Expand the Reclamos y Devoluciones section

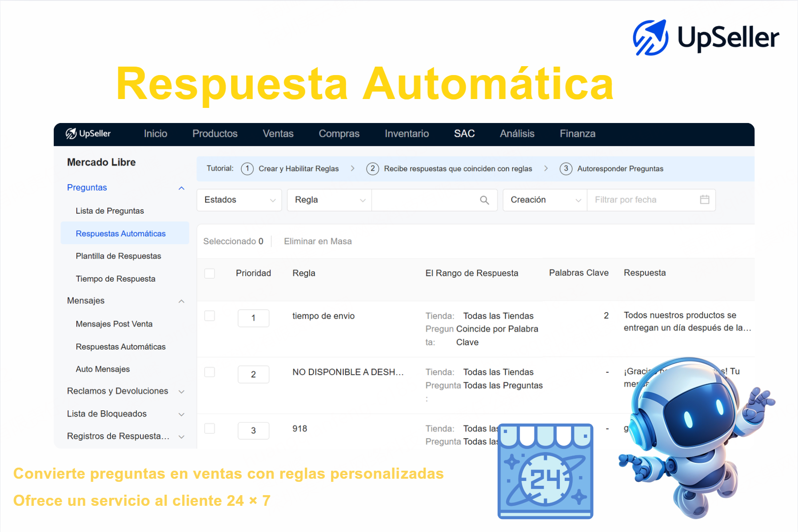[181, 392]
